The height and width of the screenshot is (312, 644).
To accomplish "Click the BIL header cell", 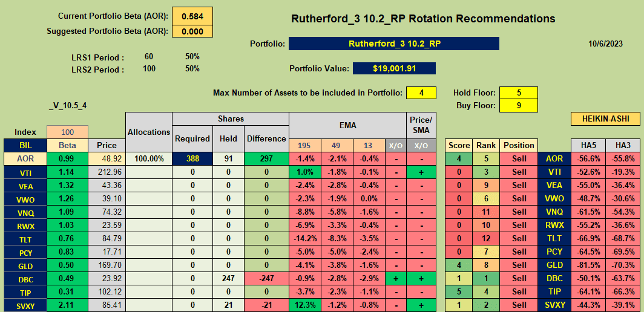I will click(x=25, y=145).
